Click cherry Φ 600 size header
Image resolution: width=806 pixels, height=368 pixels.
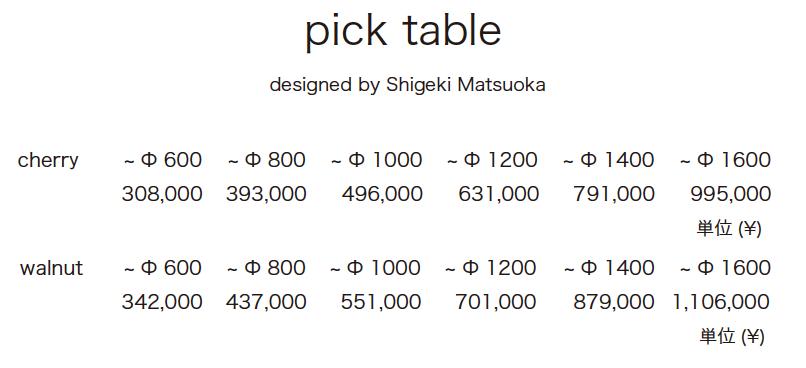coord(163,160)
